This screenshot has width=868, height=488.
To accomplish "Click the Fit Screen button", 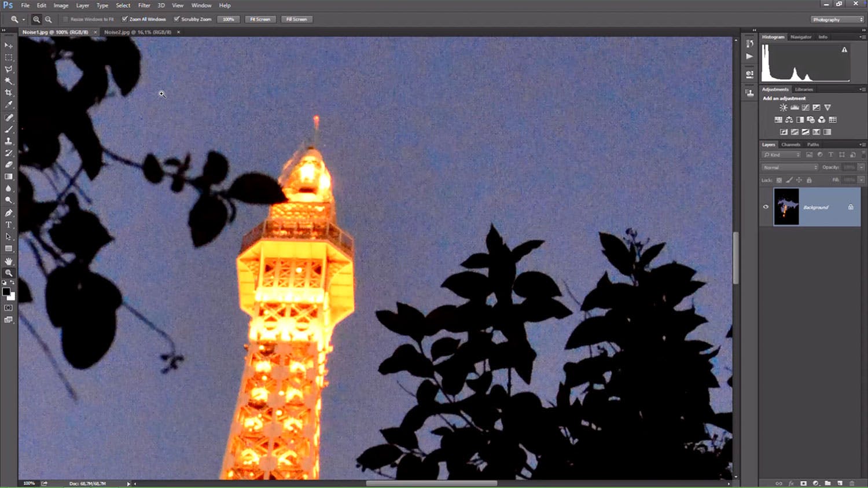I will point(260,19).
